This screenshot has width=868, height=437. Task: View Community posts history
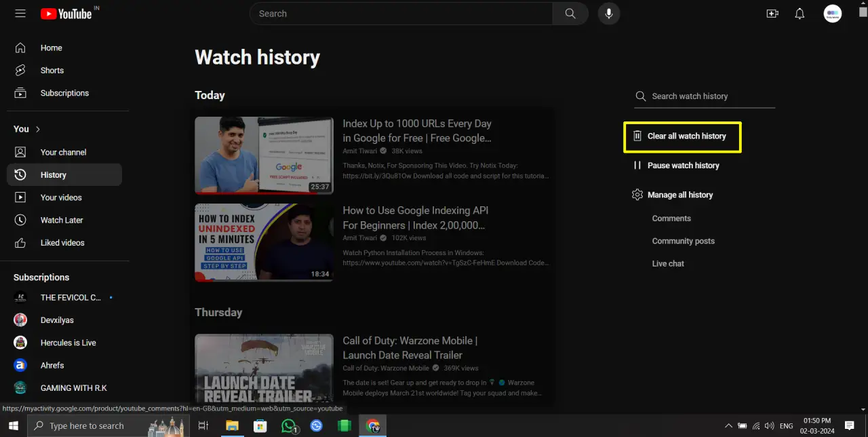click(684, 241)
